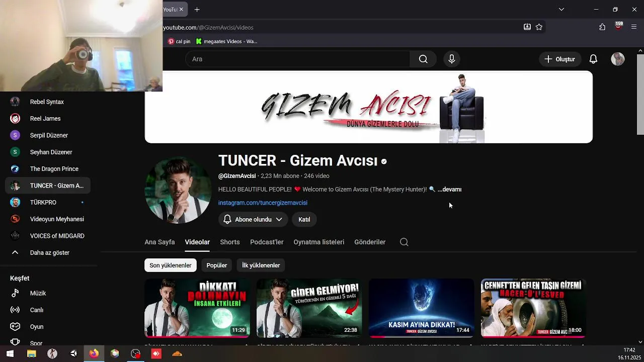Click the TUNCER channel profile picture

178,191
